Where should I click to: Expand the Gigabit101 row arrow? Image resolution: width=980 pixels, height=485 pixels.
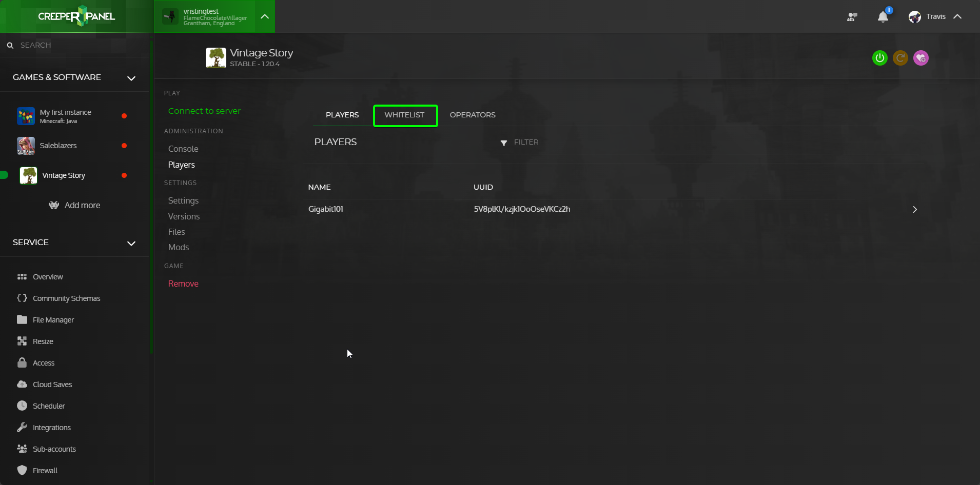point(915,209)
